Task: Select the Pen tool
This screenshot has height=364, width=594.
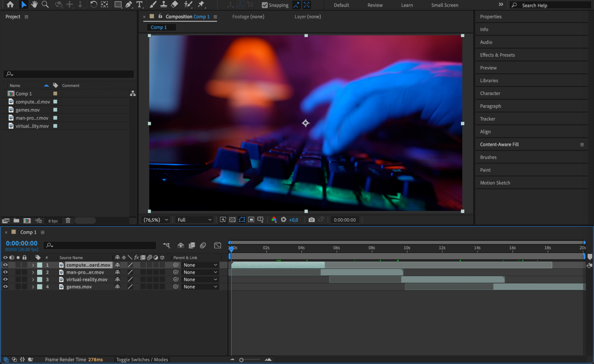Action: coord(129,4)
